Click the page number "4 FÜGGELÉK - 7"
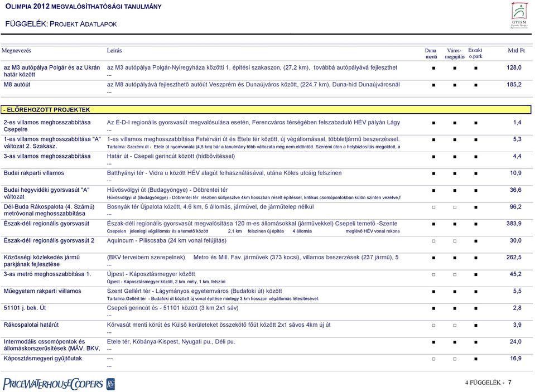The height and width of the screenshot is (392, 535). 488,383
